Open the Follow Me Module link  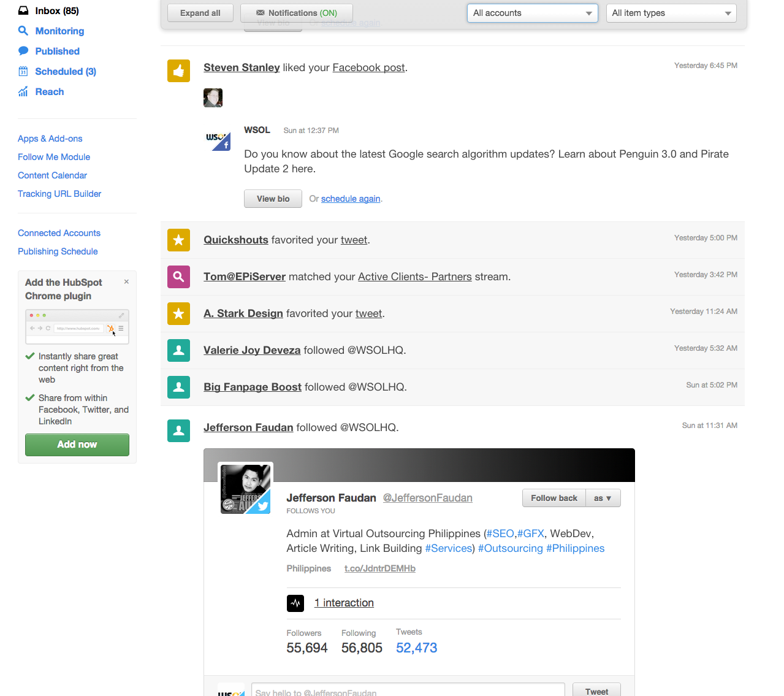click(54, 157)
